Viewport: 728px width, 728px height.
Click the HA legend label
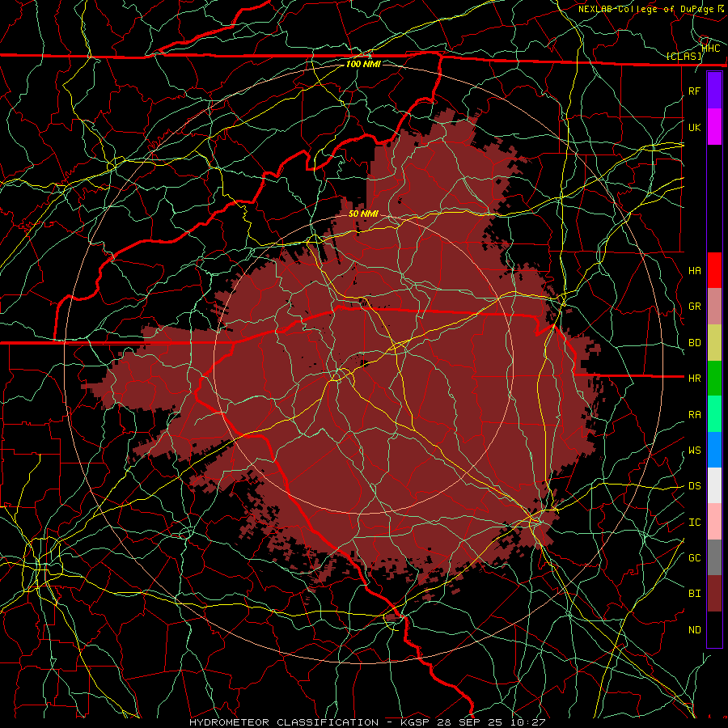695,270
